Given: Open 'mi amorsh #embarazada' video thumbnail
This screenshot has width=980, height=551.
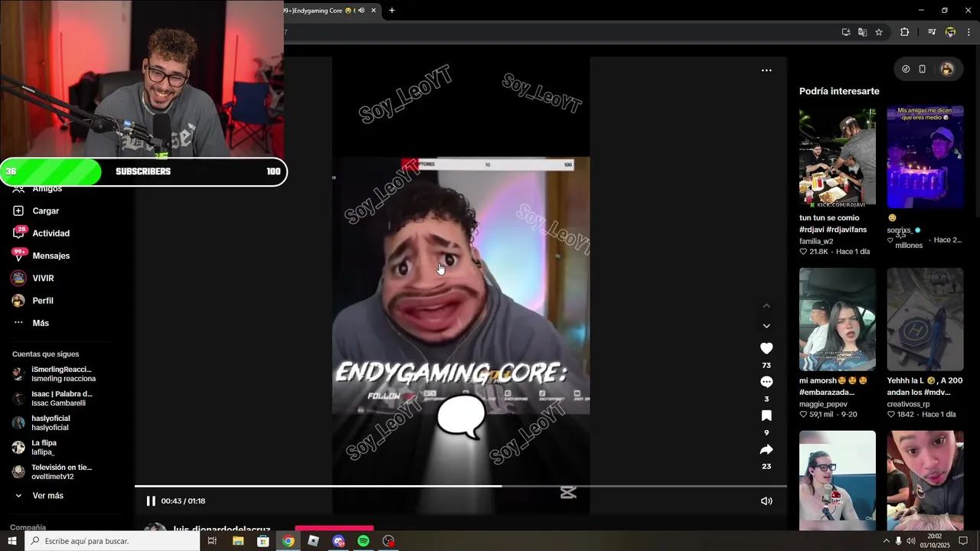Looking at the screenshot, I should pos(838,319).
